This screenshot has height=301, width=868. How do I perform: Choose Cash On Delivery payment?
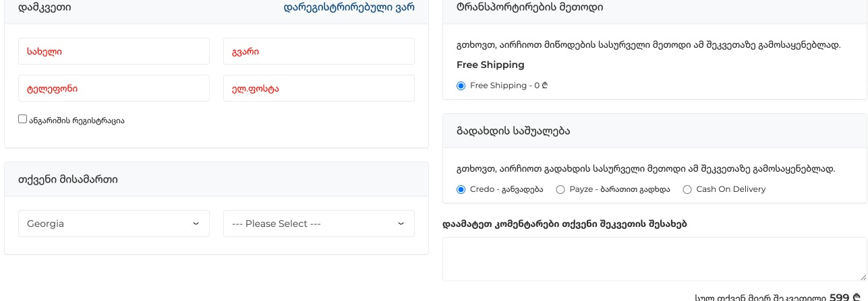coord(687,190)
